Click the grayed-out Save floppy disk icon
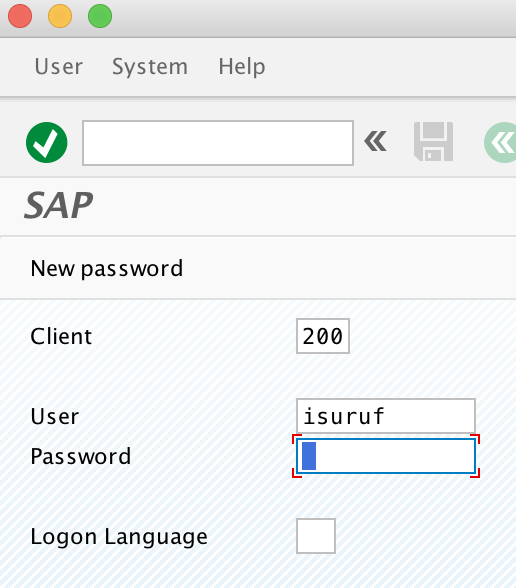The width and height of the screenshot is (516, 588). 434,142
